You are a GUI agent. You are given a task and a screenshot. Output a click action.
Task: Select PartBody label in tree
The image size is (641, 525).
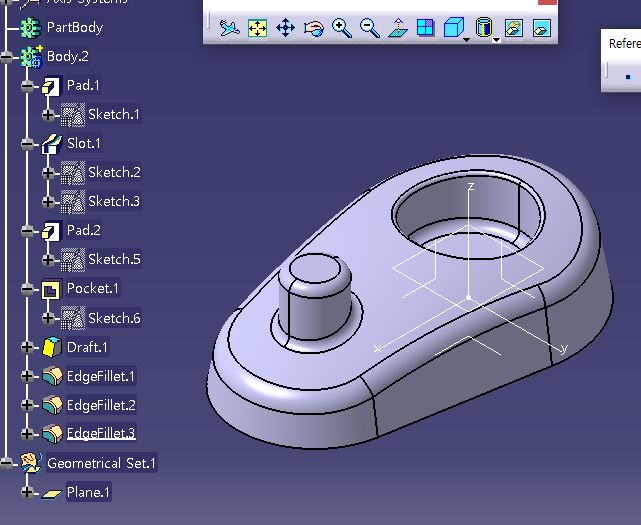75,27
